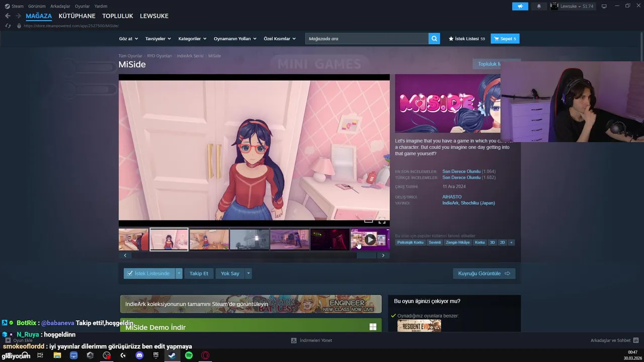Open the AIHASTO developer link
The height and width of the screenshot is (362, 644).
pyautogui.click(x=452, y=197)
